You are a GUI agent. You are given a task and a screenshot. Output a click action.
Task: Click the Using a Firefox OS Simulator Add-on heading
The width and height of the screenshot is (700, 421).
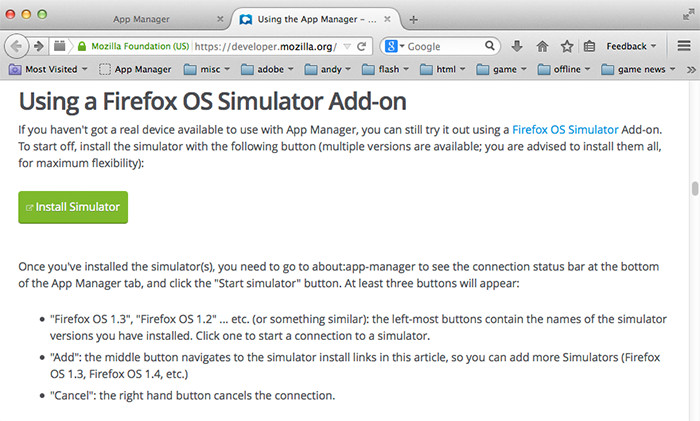212,101
